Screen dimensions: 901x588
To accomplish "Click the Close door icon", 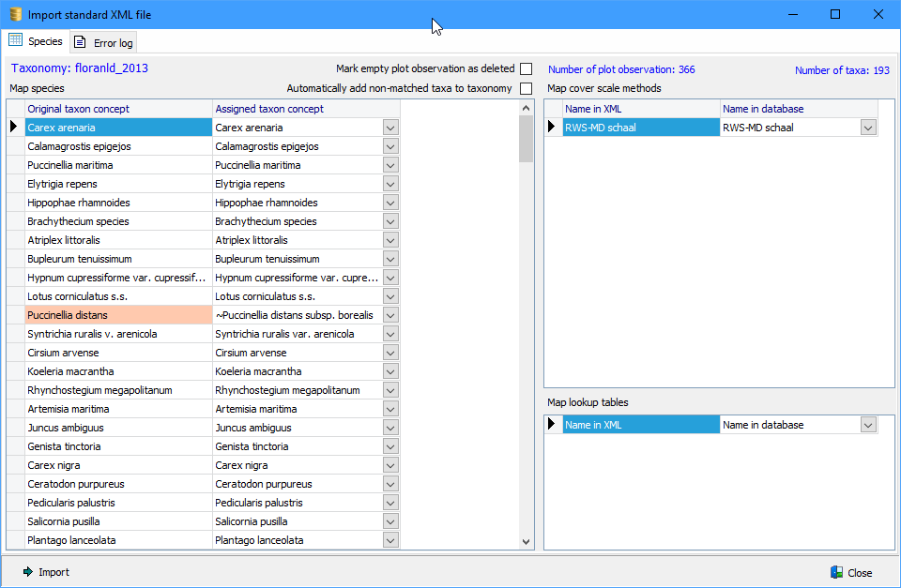I will tap(836, 572).
